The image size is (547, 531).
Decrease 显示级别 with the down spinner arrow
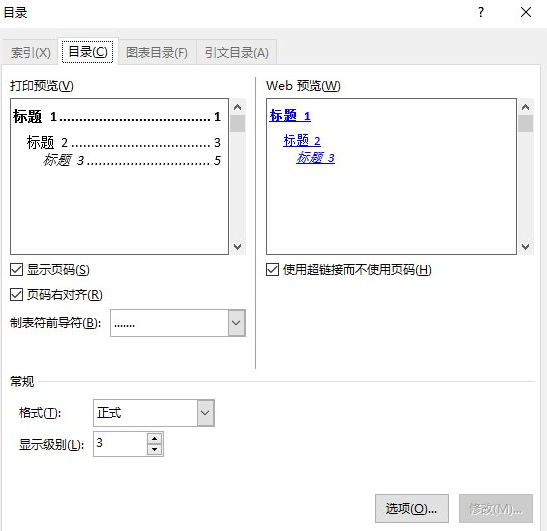154,449
